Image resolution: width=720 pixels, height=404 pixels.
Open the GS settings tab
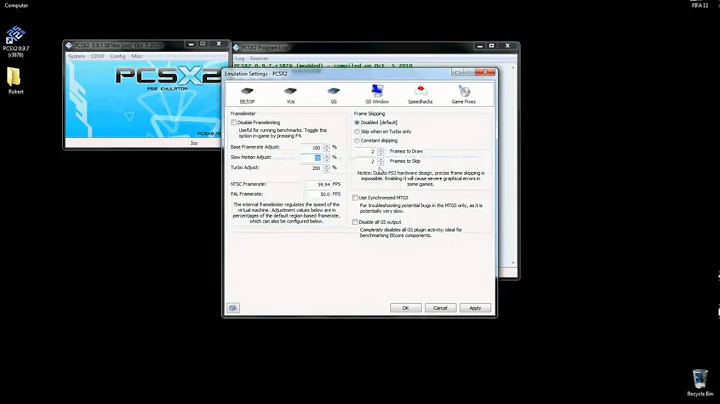click(x=334, y=95)
